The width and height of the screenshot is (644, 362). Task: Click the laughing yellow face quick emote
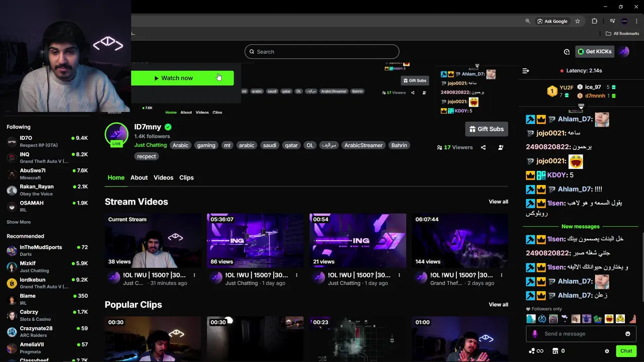click(609, 319)
